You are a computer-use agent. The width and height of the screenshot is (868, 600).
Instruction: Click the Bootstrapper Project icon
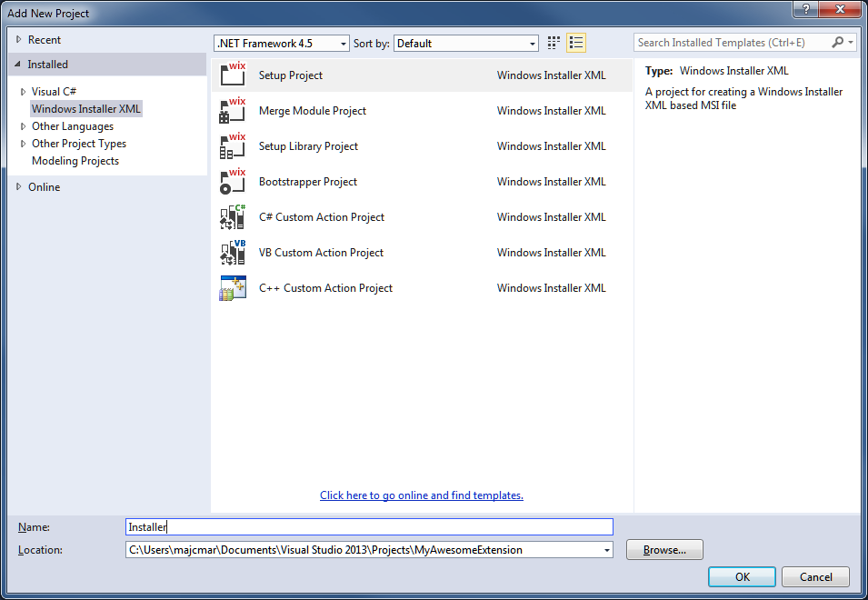[233, 180]
